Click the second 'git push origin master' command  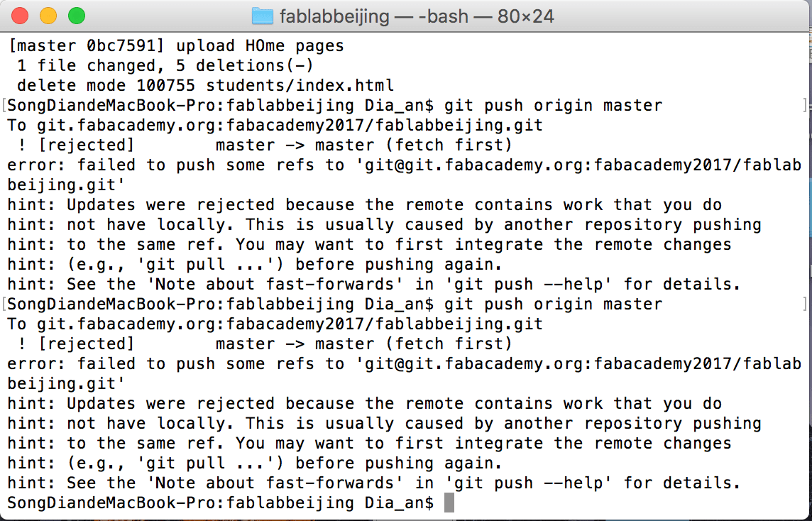[553, 304]
